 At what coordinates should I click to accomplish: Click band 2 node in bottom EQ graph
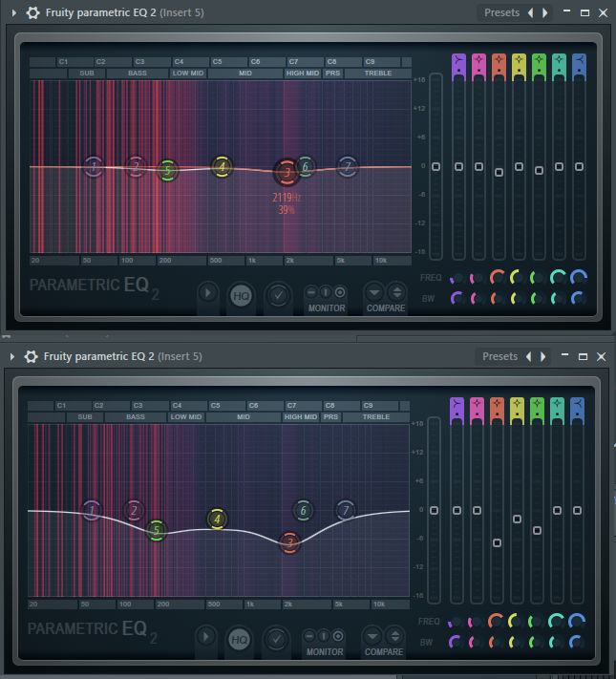[134, 511]
